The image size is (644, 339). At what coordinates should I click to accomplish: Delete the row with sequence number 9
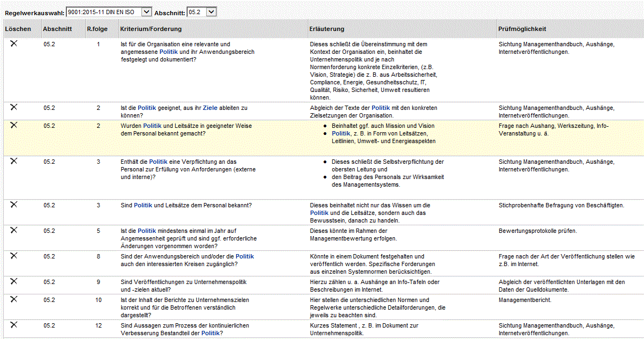pos(14,281)
